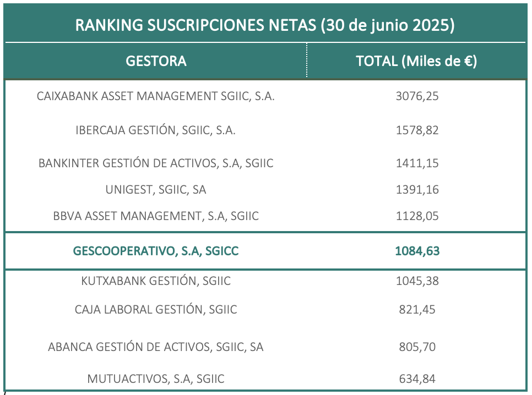
Task: Click the value 1045,38
Action: [x=417, y=281]
